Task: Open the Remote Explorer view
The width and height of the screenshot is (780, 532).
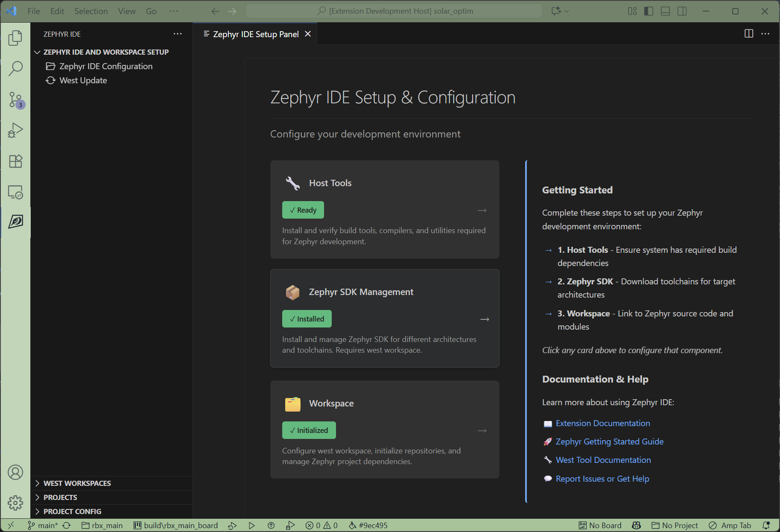Action: (x=15, y=192)
